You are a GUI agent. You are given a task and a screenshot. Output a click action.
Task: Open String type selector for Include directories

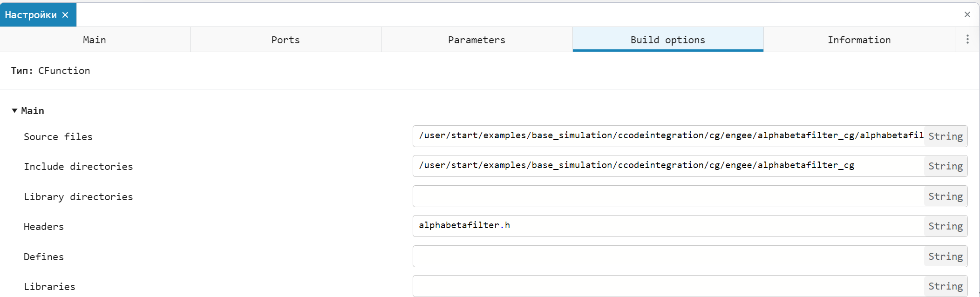(x=945, y=166)
